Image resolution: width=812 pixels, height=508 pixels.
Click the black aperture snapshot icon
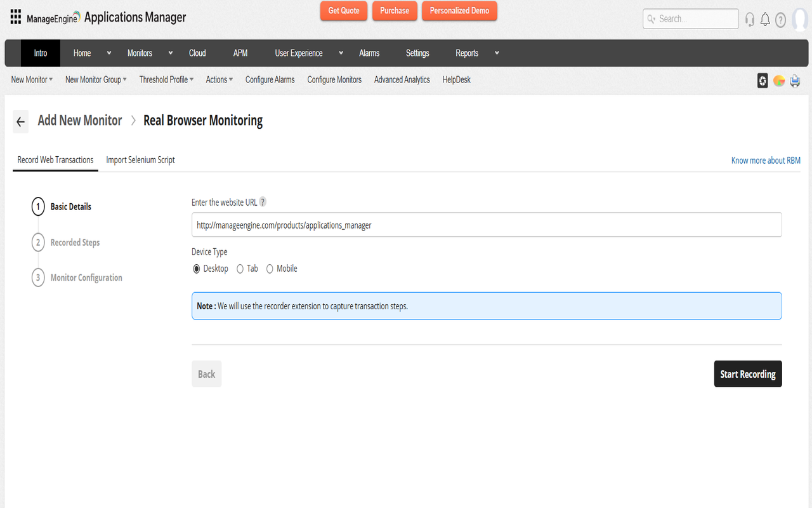763,81
